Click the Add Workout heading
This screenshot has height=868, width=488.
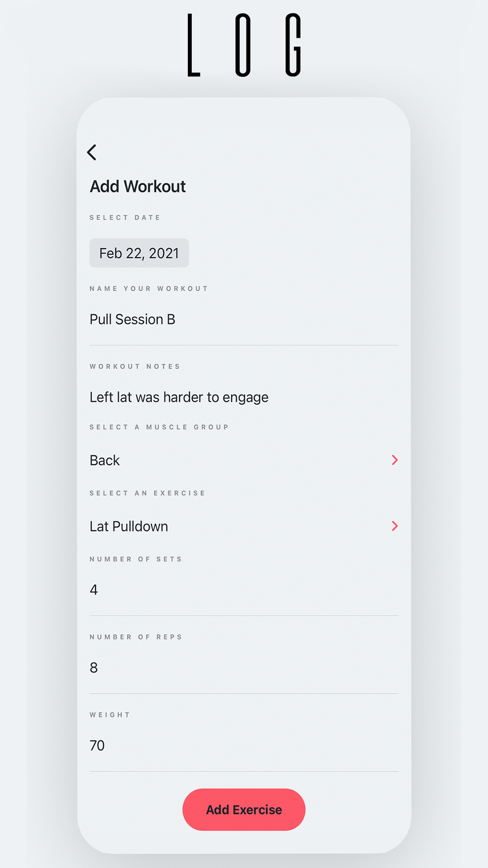pyautogui.click(x=138, y=186)
